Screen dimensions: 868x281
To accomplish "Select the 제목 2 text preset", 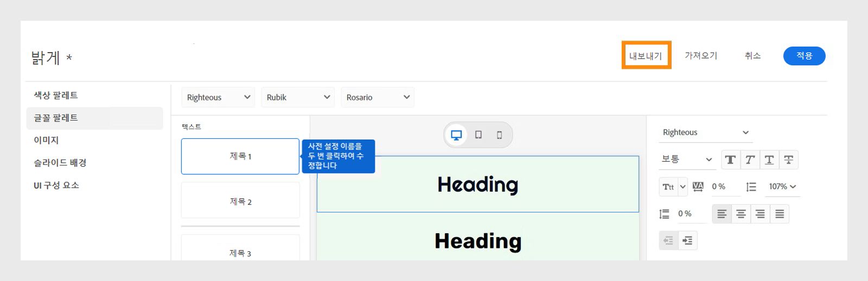I will [240, 200].
